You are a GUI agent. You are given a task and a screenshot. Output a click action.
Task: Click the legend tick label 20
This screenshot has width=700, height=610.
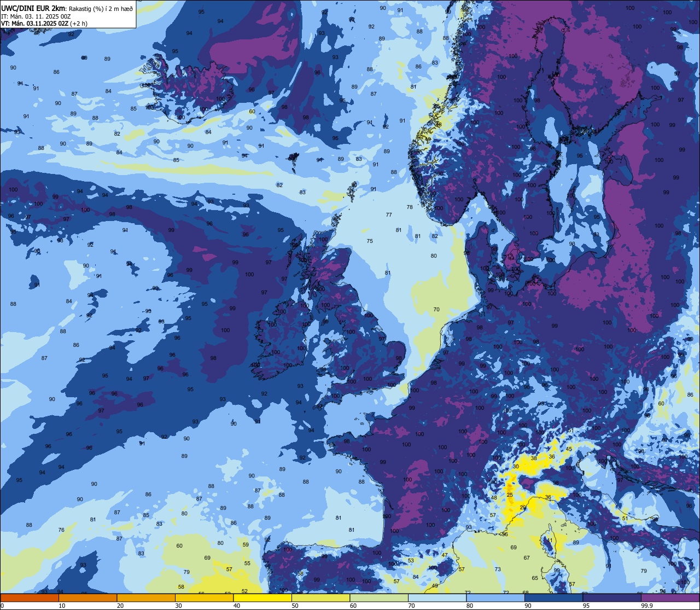pos(120,606)
